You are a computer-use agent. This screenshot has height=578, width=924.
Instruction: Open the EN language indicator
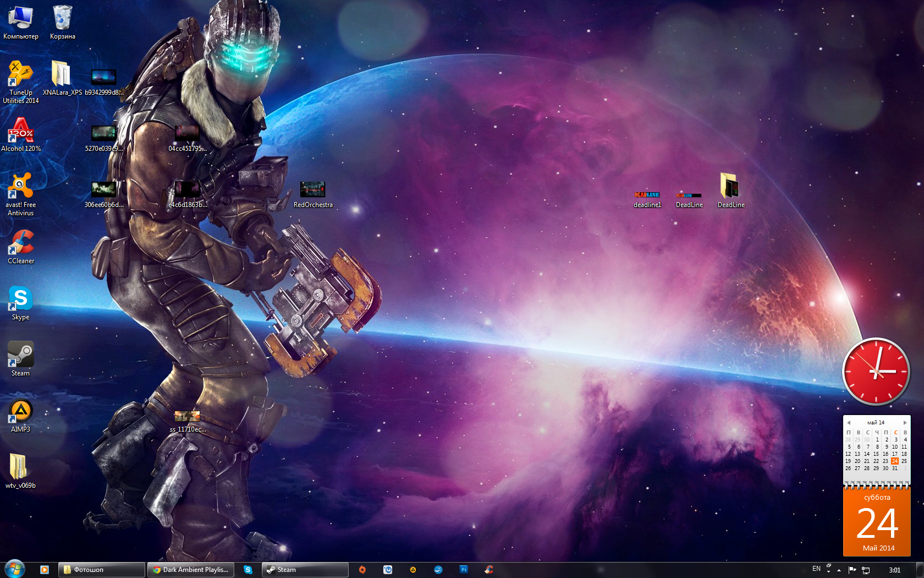816,569
